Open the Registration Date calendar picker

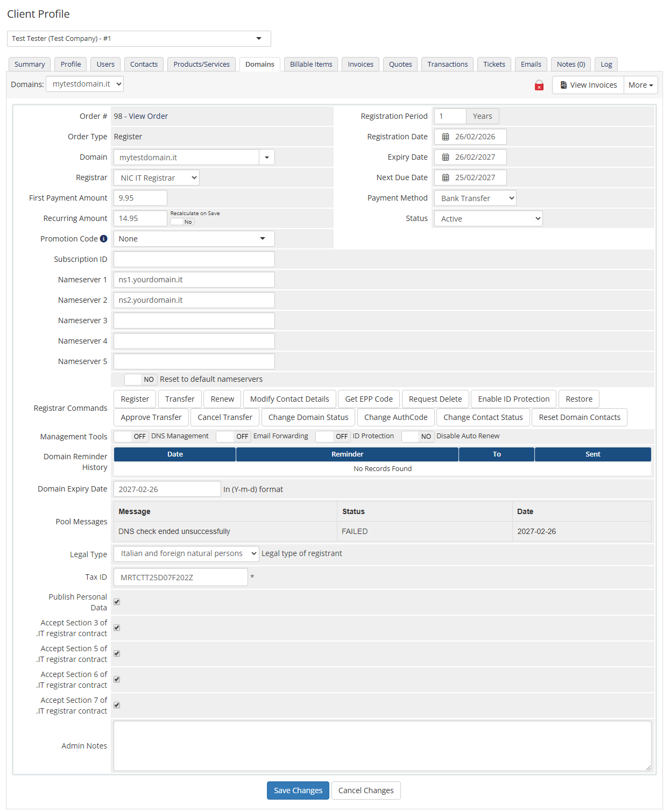coord(446,137)
